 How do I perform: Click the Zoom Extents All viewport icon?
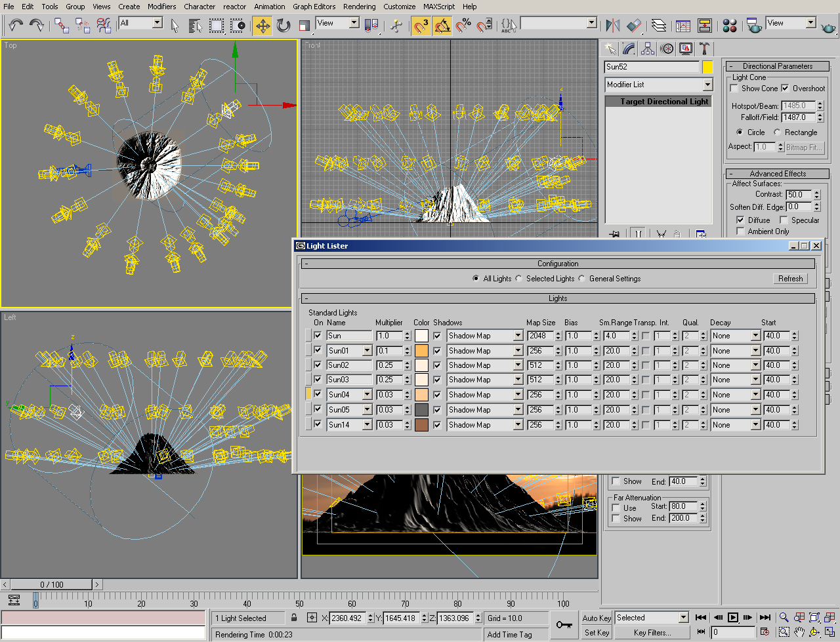point(830,617)
